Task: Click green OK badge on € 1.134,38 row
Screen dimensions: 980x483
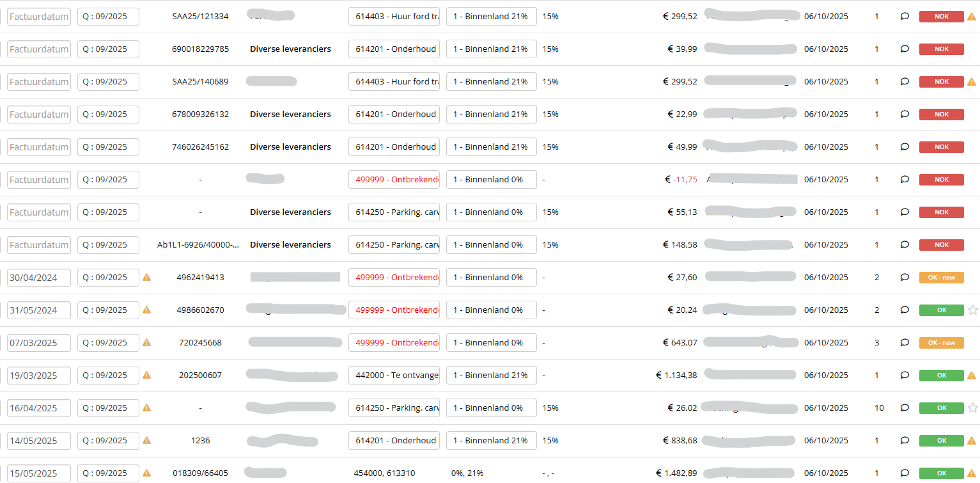Action: click(x=941, y=376)
